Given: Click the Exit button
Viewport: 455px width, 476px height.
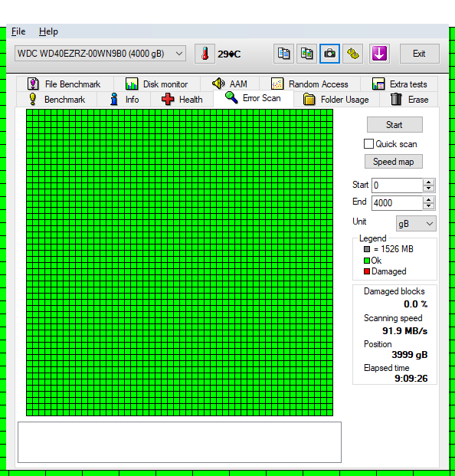Looking at the screenshot, I should 419,54.
